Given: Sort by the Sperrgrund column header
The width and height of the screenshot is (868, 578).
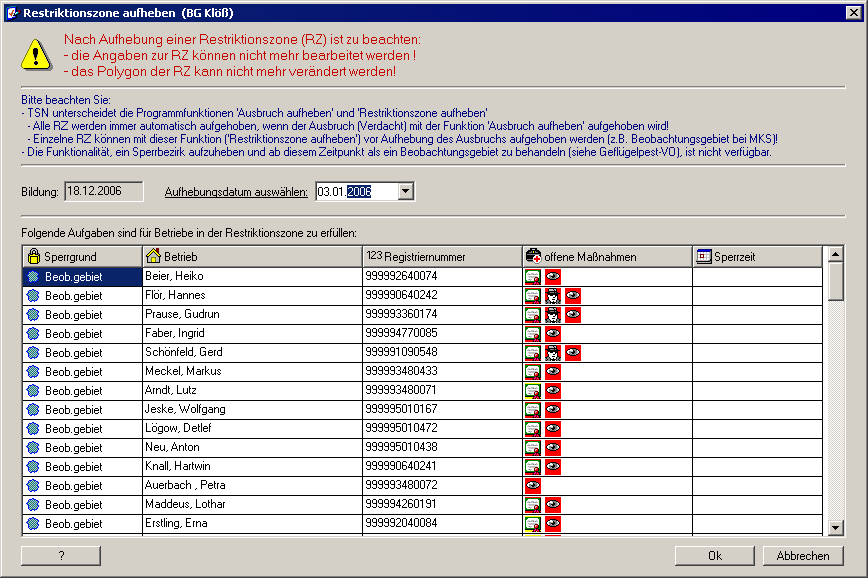Looking at the screenshot, I should pyautogui.click(x=82, y=256).
